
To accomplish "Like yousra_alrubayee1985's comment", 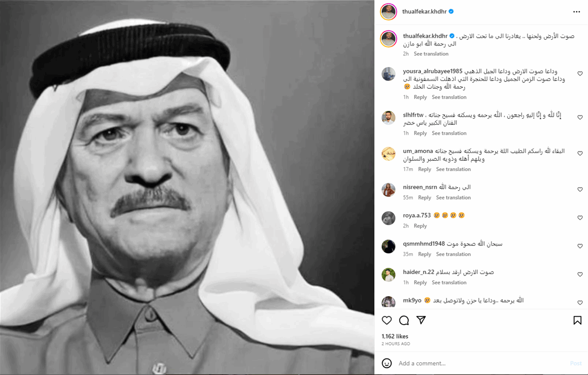I will coord(580,74).
